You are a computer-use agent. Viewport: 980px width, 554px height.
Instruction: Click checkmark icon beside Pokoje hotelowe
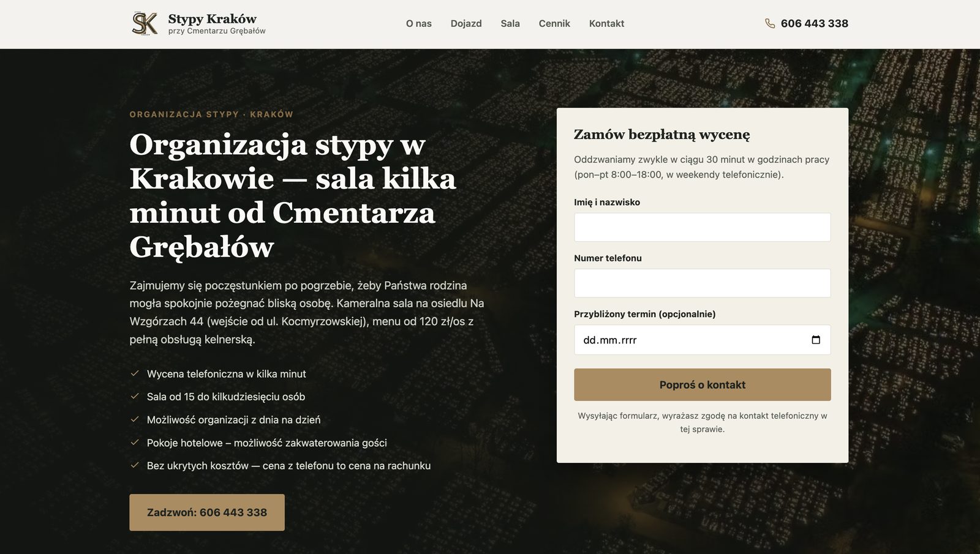point(135,442)
